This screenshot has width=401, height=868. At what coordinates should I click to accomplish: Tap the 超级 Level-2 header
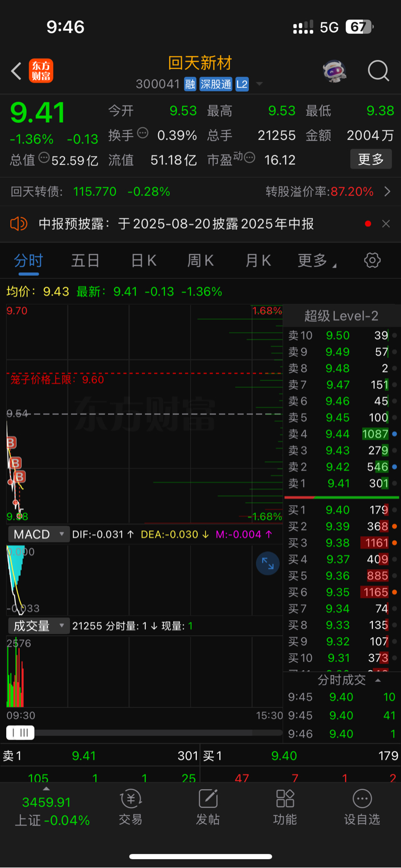coord(341,316)
